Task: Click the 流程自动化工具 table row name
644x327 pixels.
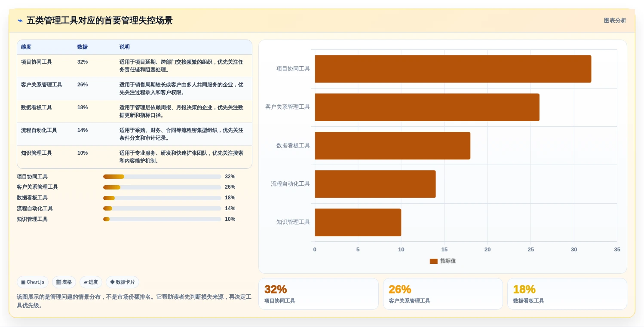Action: [39, 130]
